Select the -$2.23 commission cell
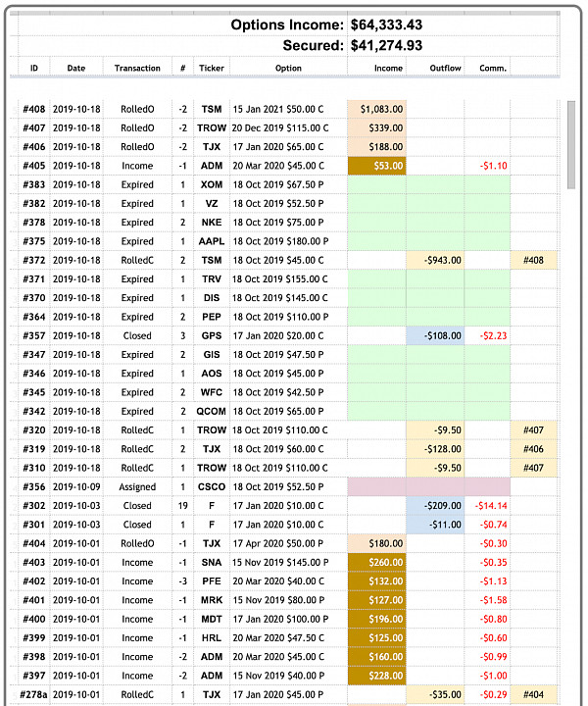The width and height of the screenshot is (588, 706). point(487,336)
